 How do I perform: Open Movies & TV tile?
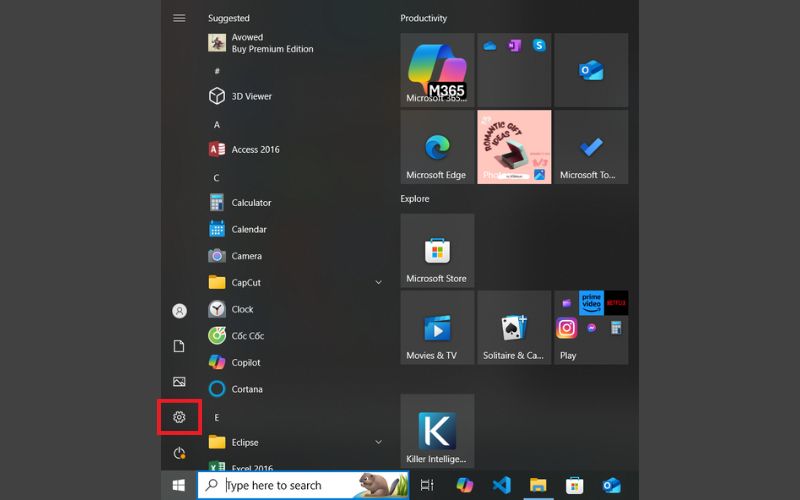[x=437, y=328]
